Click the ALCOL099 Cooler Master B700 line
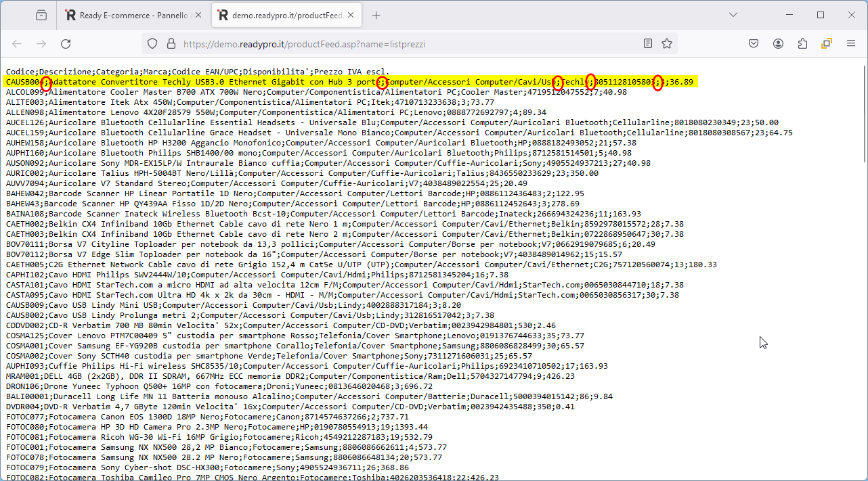868x481 pixels. tap(316, 92)
